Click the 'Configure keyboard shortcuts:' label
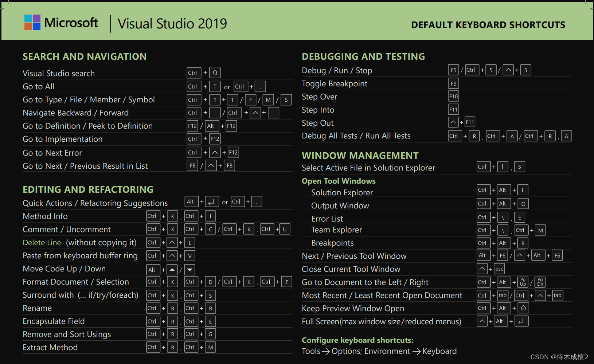Image resolution: width=594 pixels, height=364 pixels. coord(357,340)
